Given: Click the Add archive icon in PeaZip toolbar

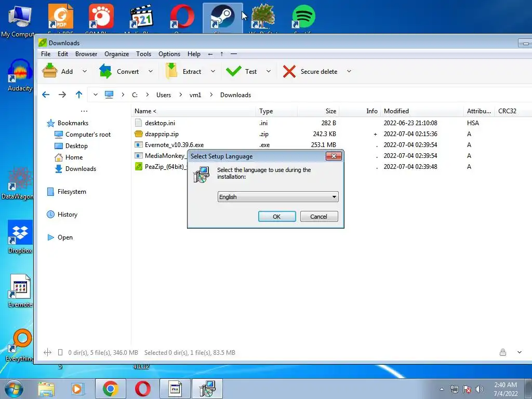Looking at the screenshot, I should tap(49, 71).
